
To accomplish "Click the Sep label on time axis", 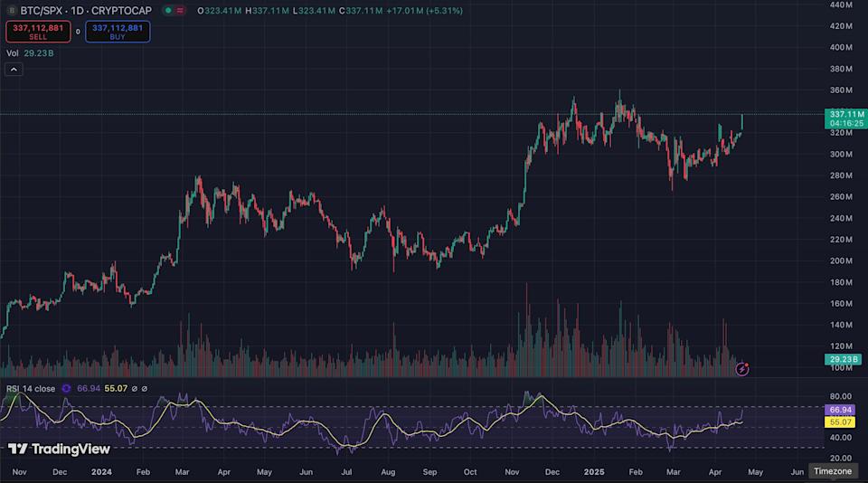I will [429, 472].
